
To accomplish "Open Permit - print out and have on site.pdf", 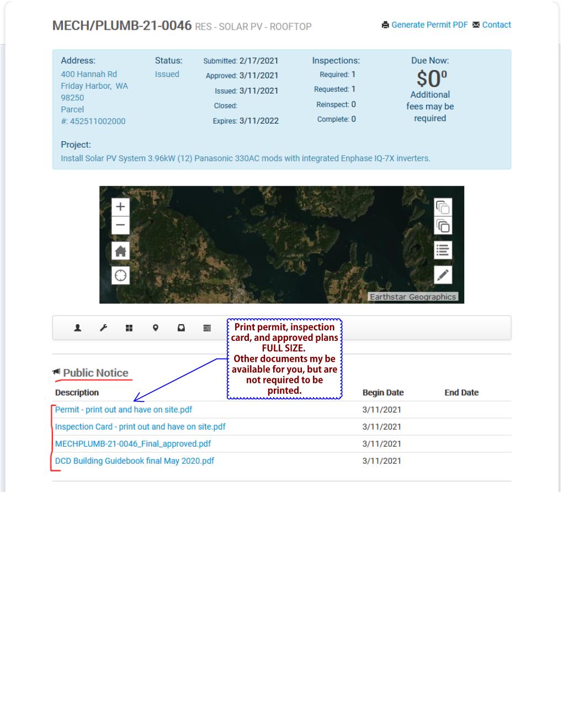I will (123, 409).
